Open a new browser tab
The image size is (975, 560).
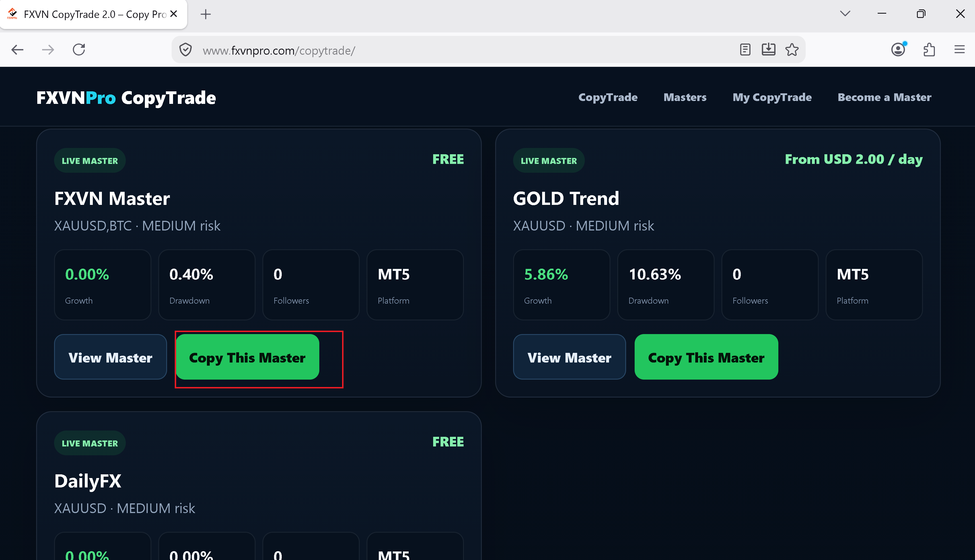(206, 14)
